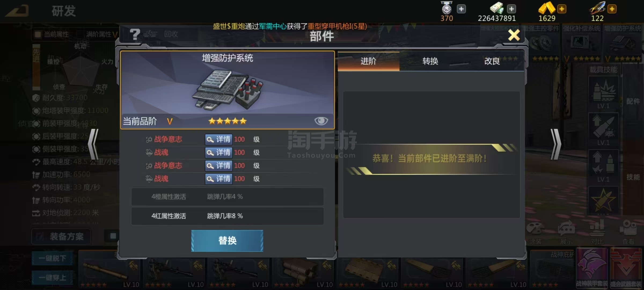This screenshot has width=644, height=290.
Task: Check the 当前属性 checkbox
Action: (x=38, y=34)
